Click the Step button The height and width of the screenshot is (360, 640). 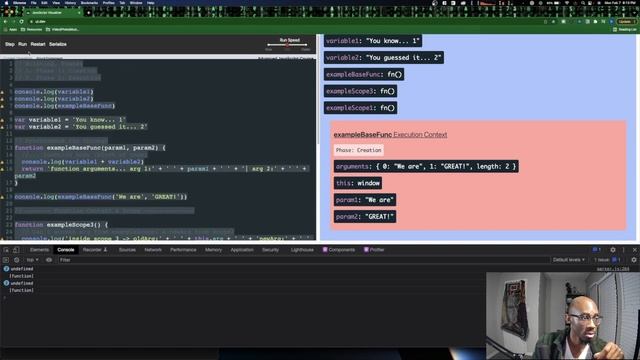10,44
